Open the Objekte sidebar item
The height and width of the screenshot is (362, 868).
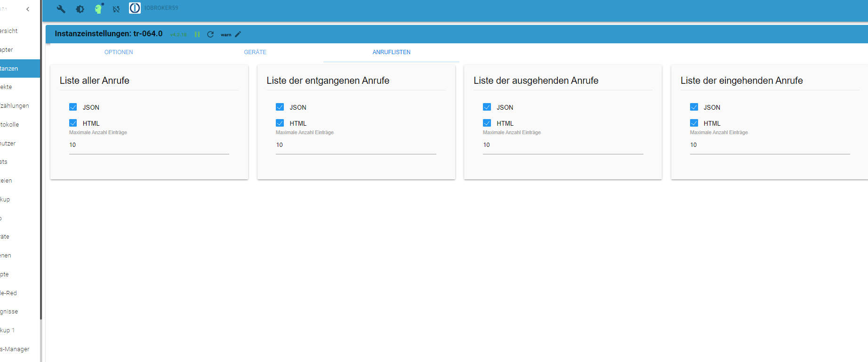coord(20,87)
